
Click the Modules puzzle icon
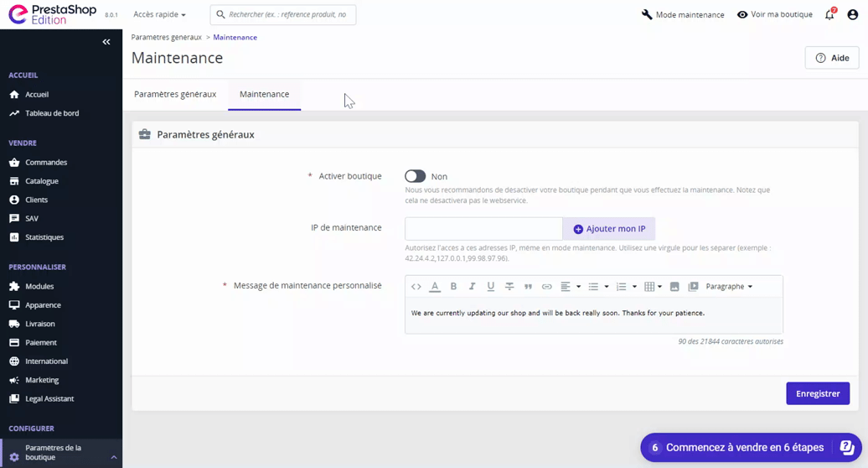(14, 286)
